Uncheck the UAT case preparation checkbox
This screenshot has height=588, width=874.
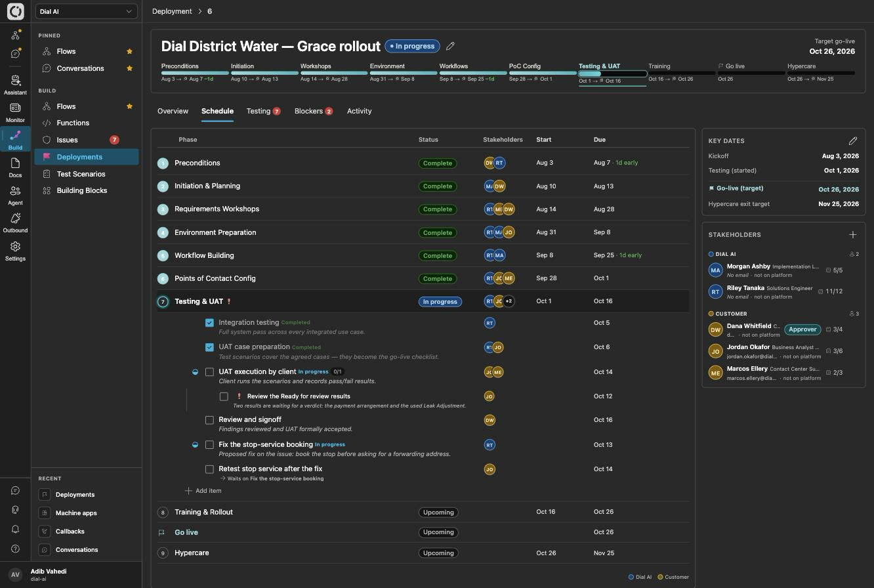click(x=209, y=347)
